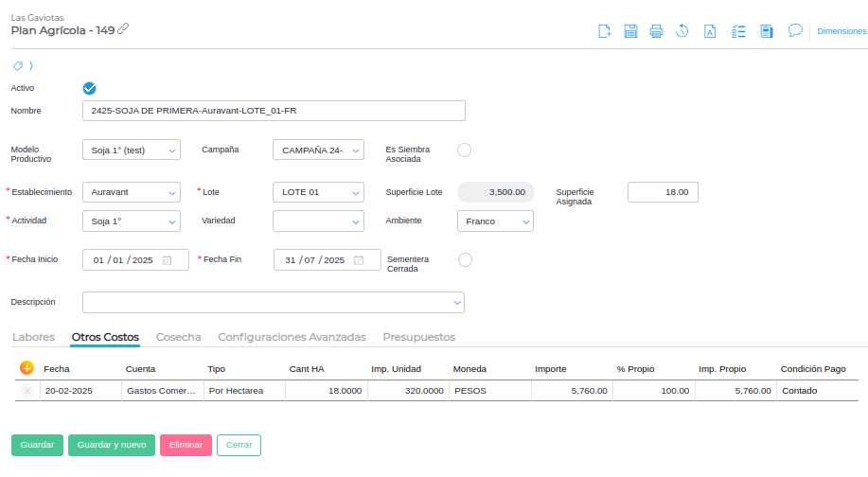This screenshot has height=477, width=868.
Task: Add a cost row with orange plus
Action: click(x=27, y=368)
